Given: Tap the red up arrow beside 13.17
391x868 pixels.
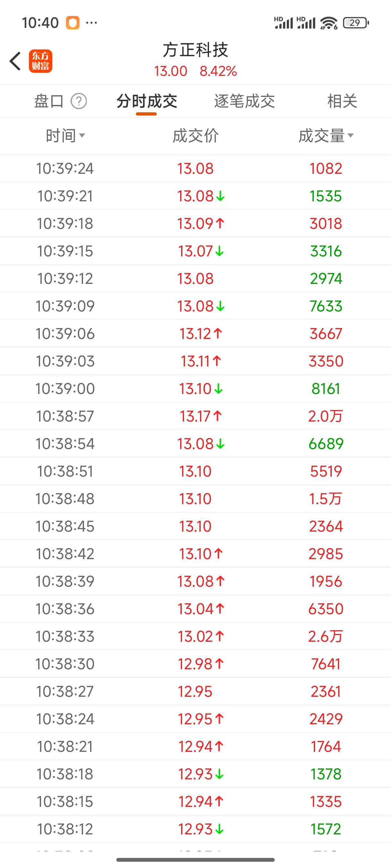Looking at the screenshot, I should pyautogui.click(x=218, y=416).
